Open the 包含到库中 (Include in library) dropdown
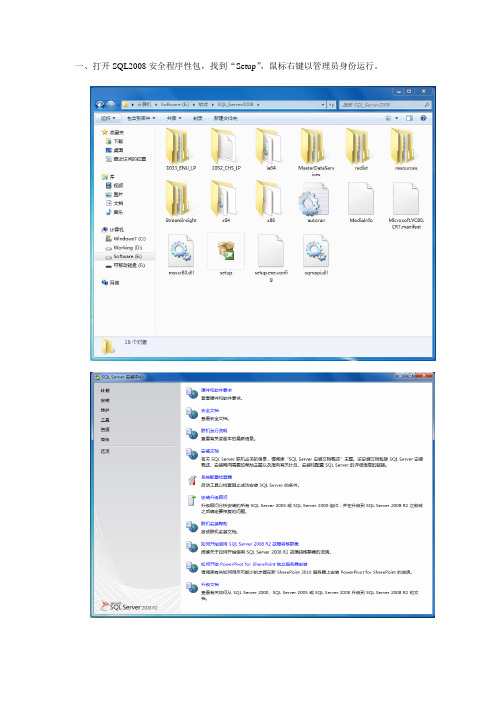 [x=141, y=118]
